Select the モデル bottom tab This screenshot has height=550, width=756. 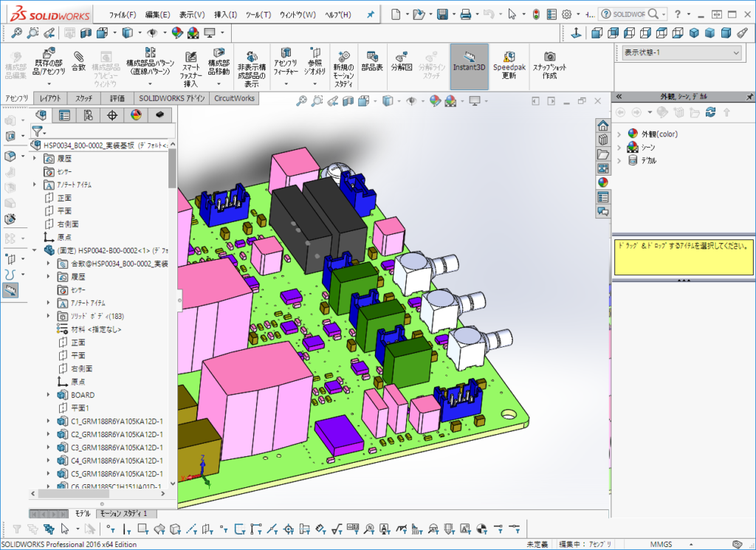(83, 513)
